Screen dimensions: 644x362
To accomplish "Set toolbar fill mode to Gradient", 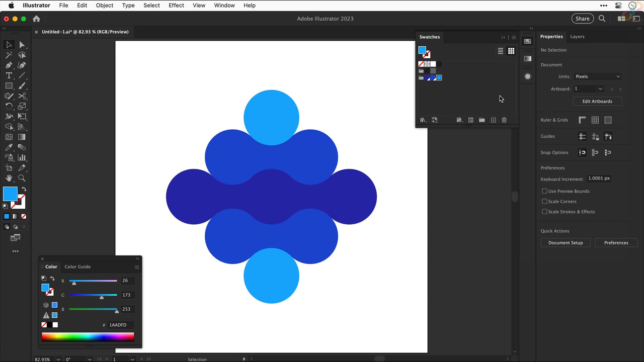I will (x=15, y=216).
